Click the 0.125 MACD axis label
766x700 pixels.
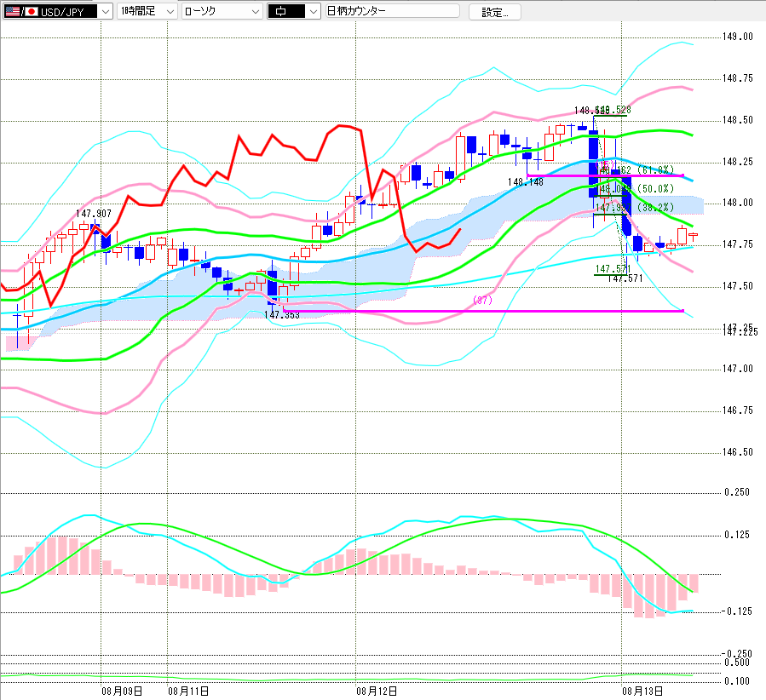click(x=737, y=535)
